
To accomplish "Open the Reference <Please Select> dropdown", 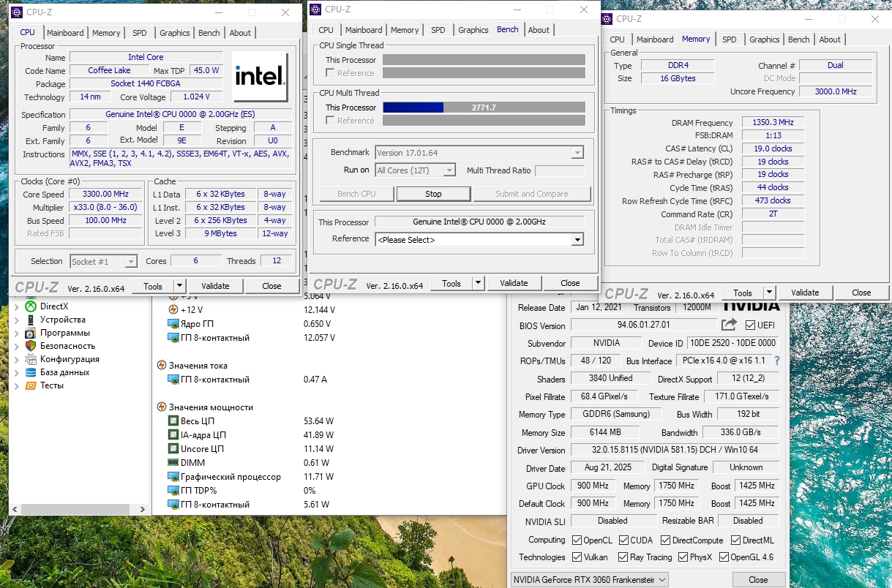I will point(577,240).
